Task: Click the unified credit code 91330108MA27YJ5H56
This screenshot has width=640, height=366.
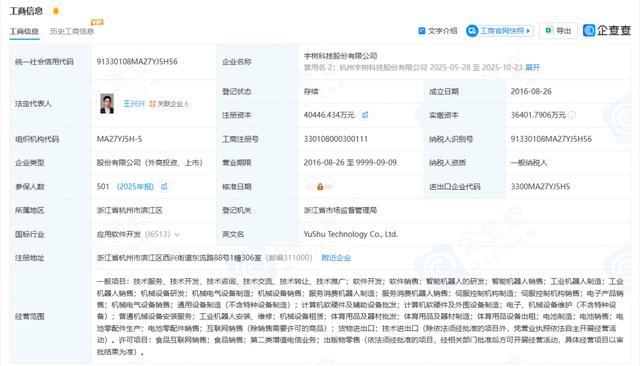Action: coord(137,62)
